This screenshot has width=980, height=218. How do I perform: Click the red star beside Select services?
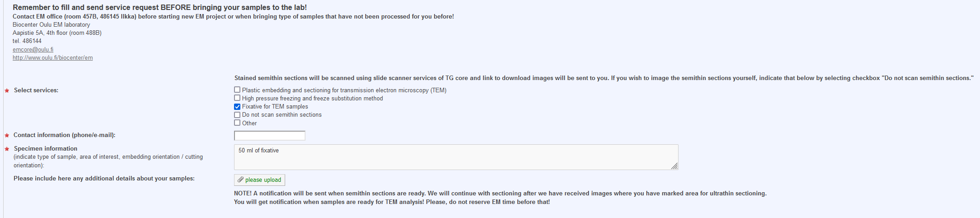point(7,91)
